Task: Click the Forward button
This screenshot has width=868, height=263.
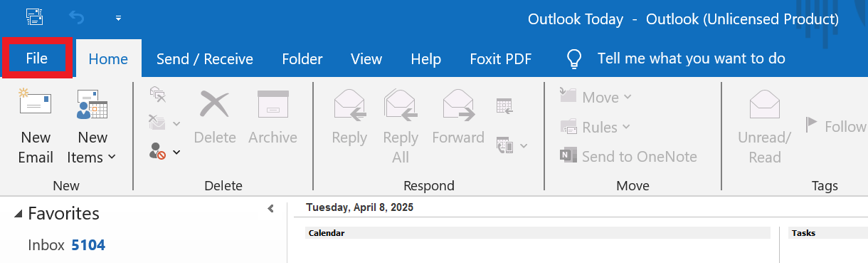Action: [x=458, y=118]
